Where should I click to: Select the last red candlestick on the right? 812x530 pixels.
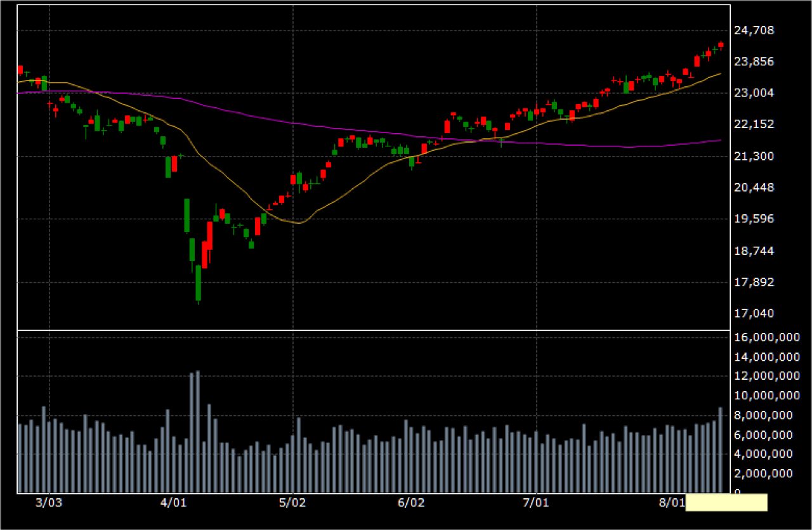721,45
